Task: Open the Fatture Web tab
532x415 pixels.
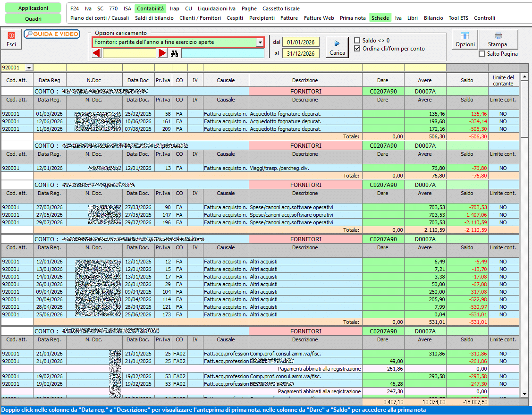Action: (319, 18)
